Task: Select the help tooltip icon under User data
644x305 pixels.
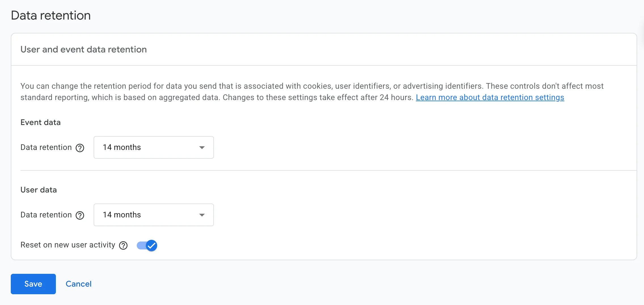Action: point(80,215)
